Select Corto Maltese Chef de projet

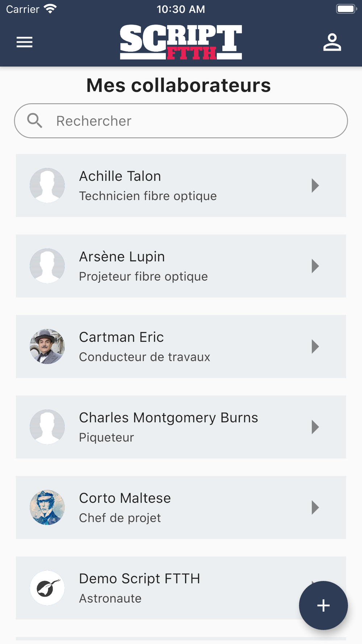(120, 518)
